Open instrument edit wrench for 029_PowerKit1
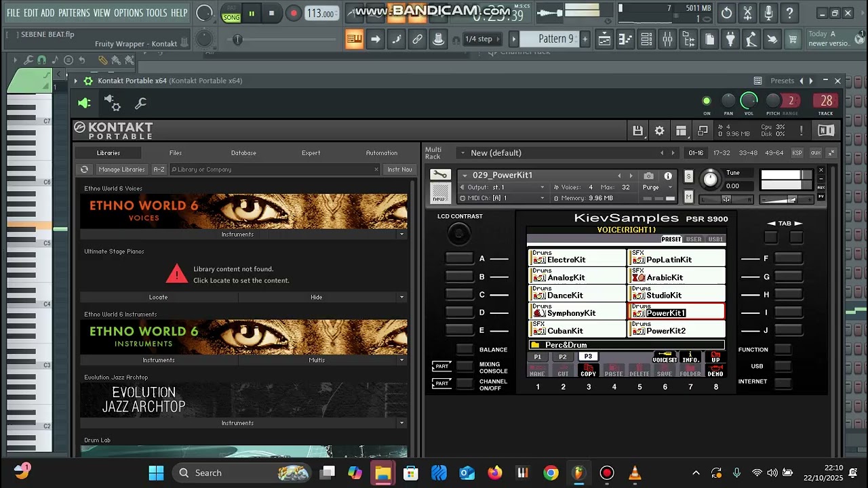Screen dimensions: 868x488 (440, 175)
